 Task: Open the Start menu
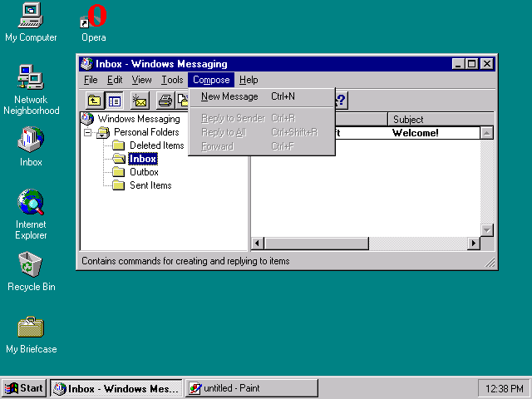point(24,388)
